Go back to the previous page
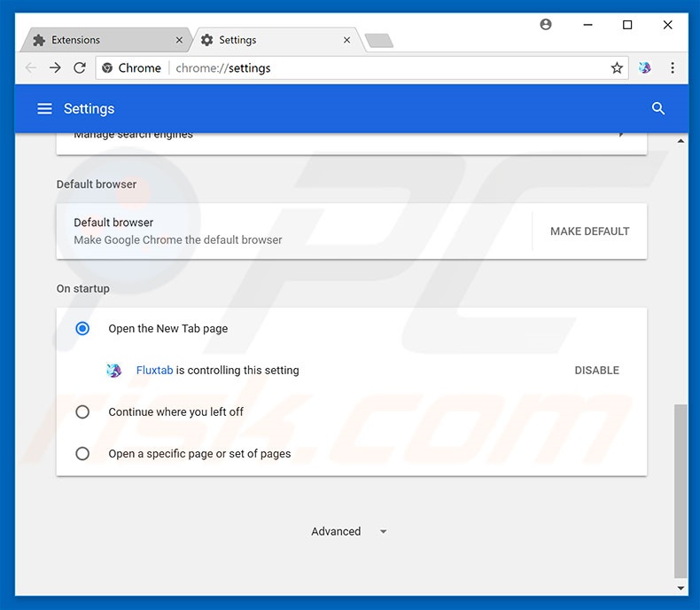700x610 pixels. click(31, 68)
